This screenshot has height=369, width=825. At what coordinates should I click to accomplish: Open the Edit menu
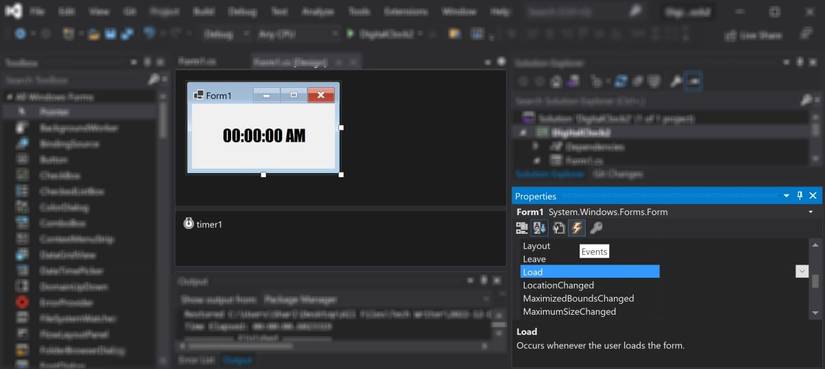click(66, 12)
